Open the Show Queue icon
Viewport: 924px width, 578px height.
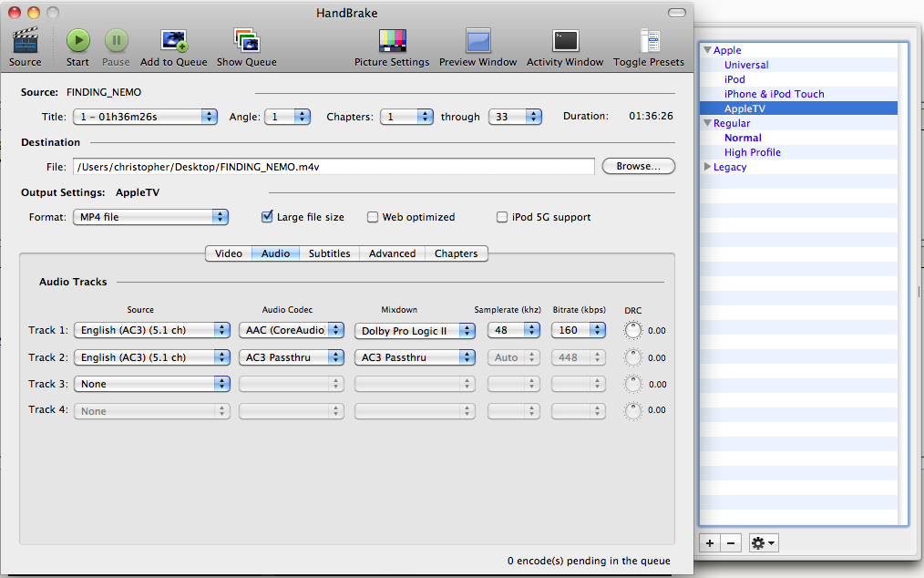pyautogui.click(x=246, y=41)
